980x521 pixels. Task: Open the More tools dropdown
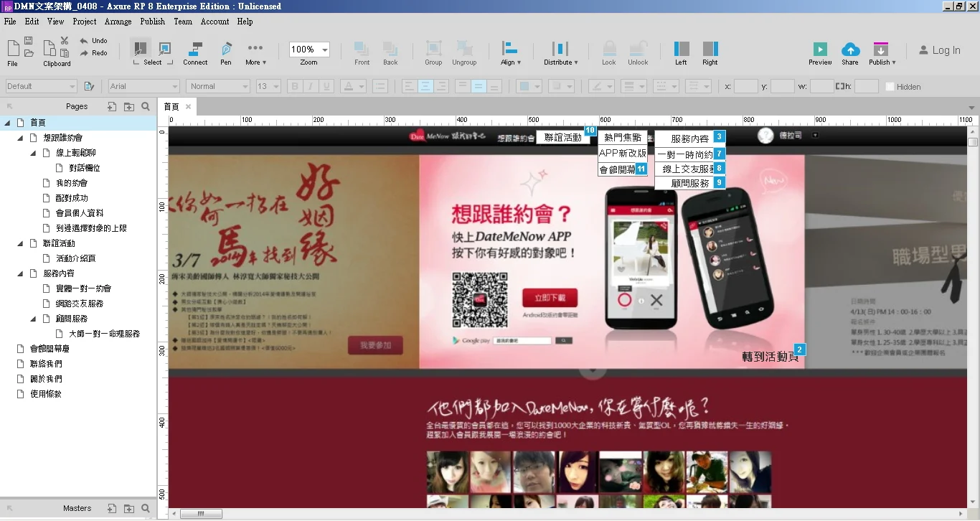click(x=255, y=54)
